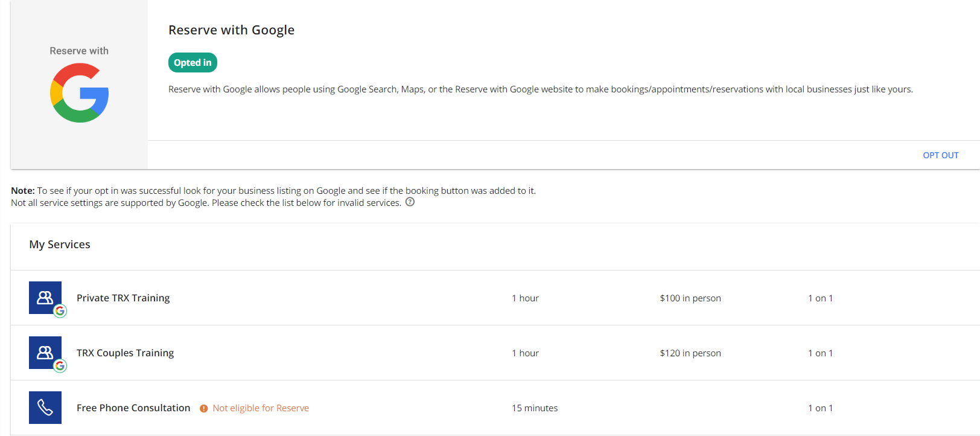Click 1 on 1 in Private TRX Training row

(820, 298)
